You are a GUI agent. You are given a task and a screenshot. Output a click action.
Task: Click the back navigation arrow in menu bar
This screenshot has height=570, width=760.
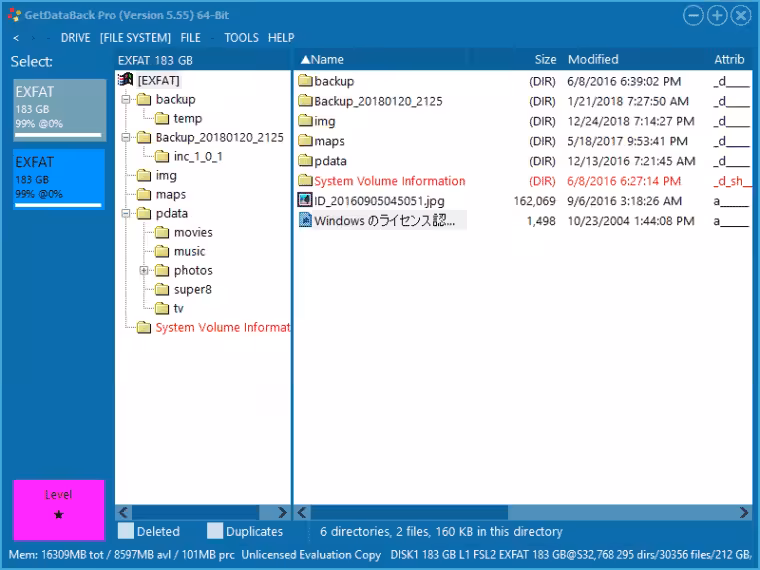coord(16,38)
